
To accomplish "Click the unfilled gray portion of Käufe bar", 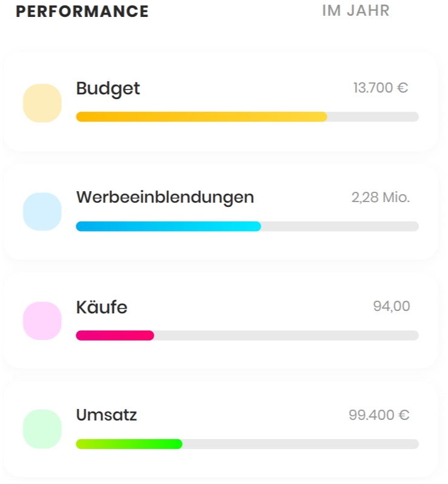I will click(x=286, y=336).
